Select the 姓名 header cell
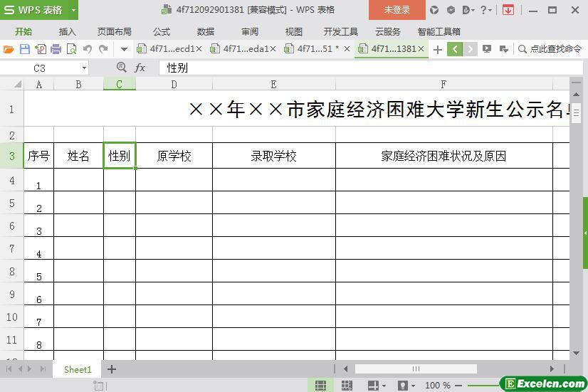This screenshot has height=392, width=588. point(78,156)
